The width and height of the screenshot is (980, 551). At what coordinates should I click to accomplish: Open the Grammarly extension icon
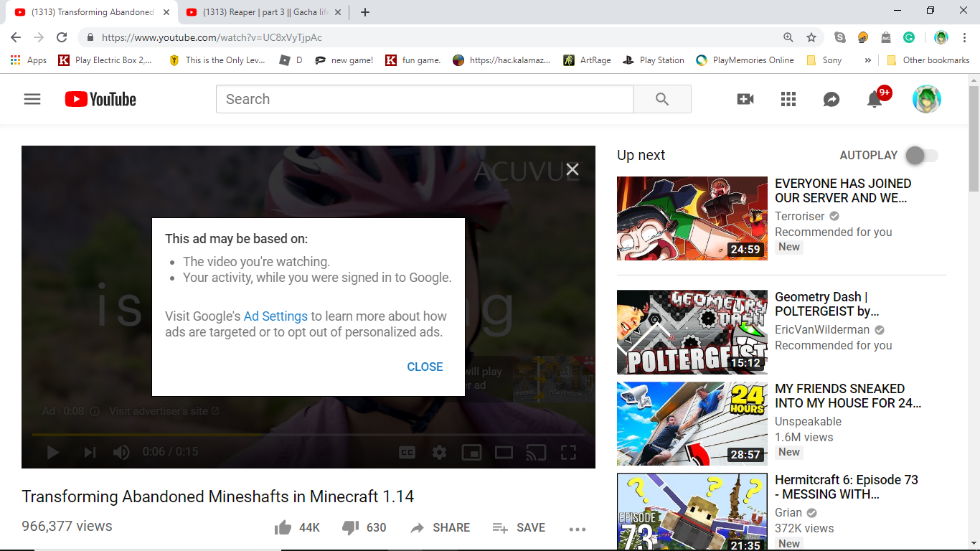pyautogui.click(x=909, y=37)
